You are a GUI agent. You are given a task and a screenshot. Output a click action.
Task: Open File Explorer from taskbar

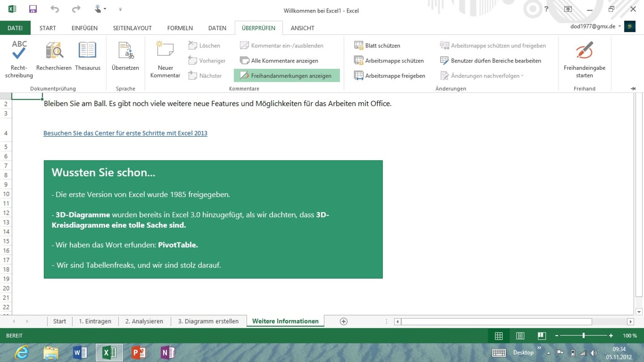(x=51, y=353)
